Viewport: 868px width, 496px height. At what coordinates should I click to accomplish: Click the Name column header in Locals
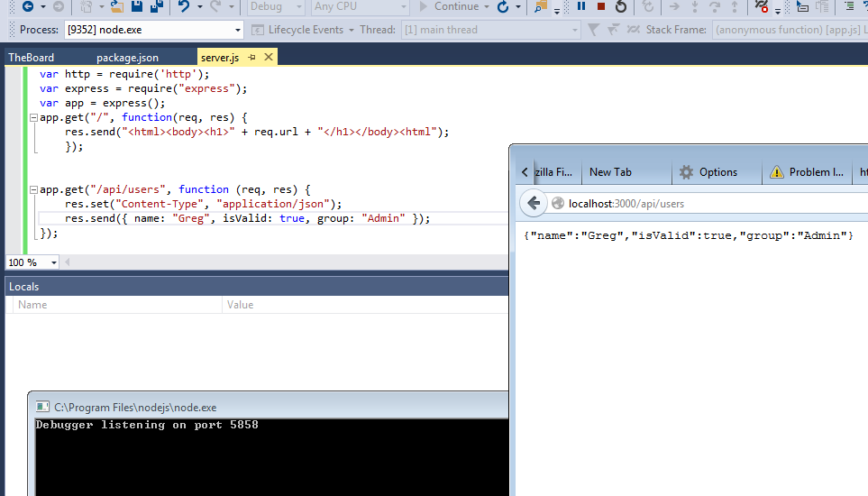point(117,305)
